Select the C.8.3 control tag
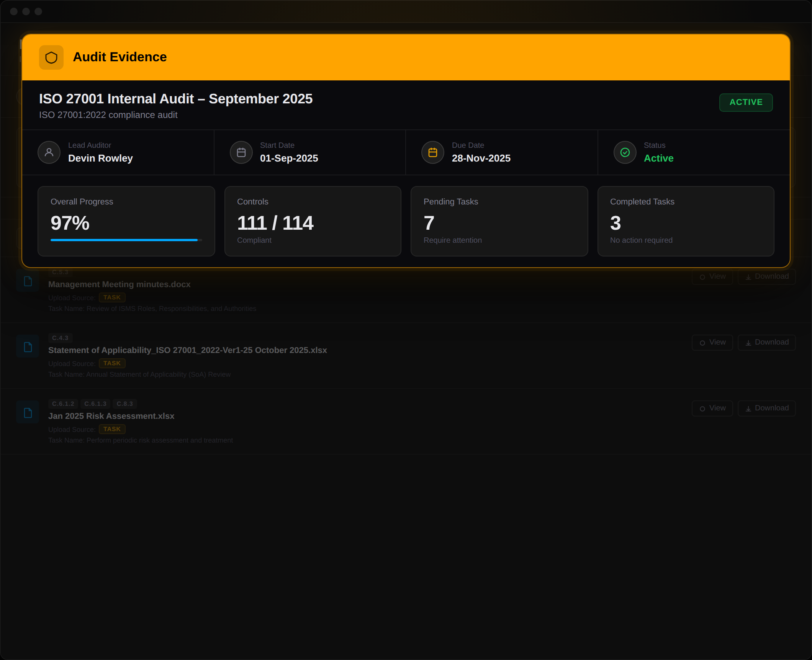This screenshot has width=812, height=660. coord(124,404)
